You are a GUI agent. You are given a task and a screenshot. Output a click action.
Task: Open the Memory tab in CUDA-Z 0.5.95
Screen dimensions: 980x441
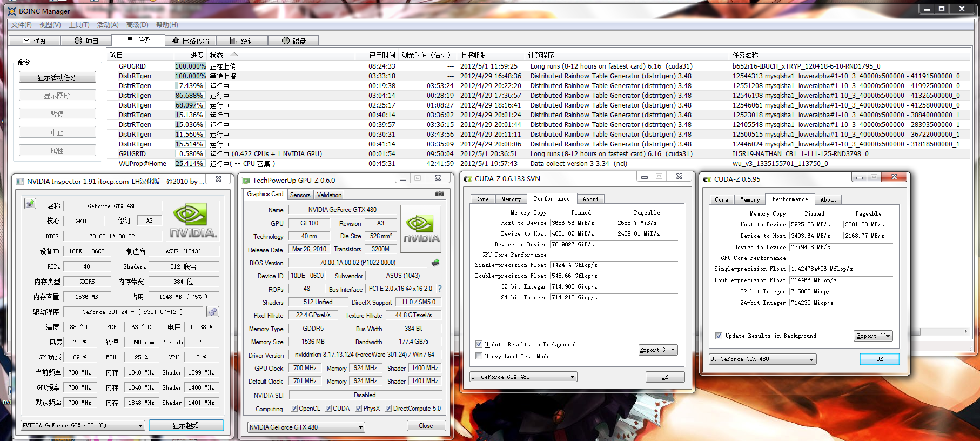click(750, 199)
